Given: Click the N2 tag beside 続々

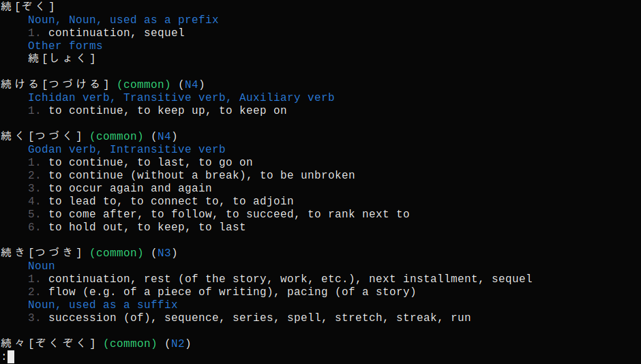Looking at the screenshot, I should pos(178,344).
